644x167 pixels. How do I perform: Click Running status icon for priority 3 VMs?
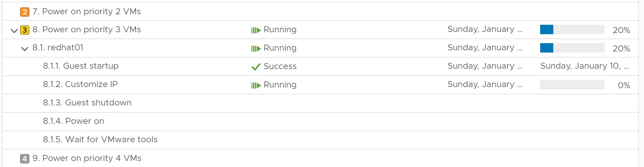pos(256,30)
